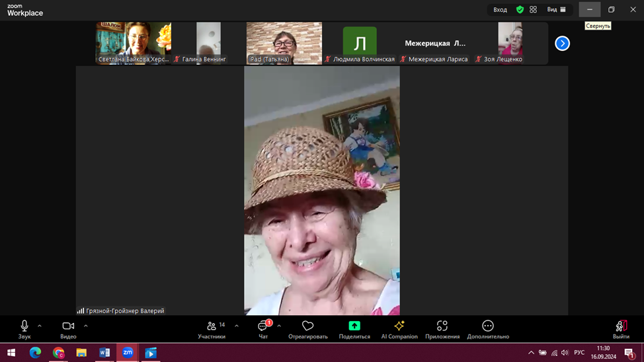Open the Apps (Приложения) icon
The height and width of the screenshot is (362, 644).
point(442,326)
